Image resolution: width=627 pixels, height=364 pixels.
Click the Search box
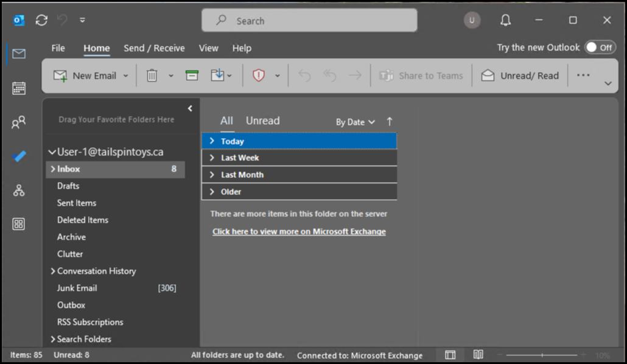309,21
